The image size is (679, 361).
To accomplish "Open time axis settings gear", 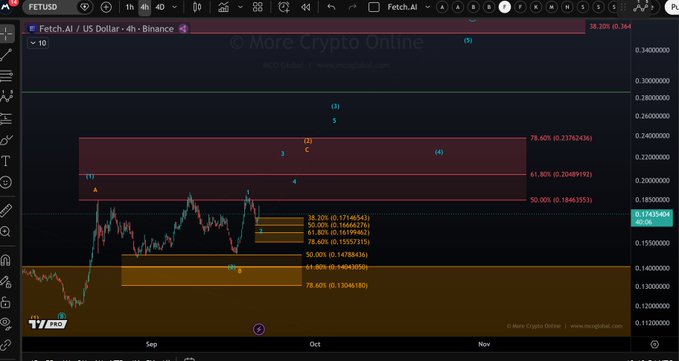I will [x=655, y=345].
